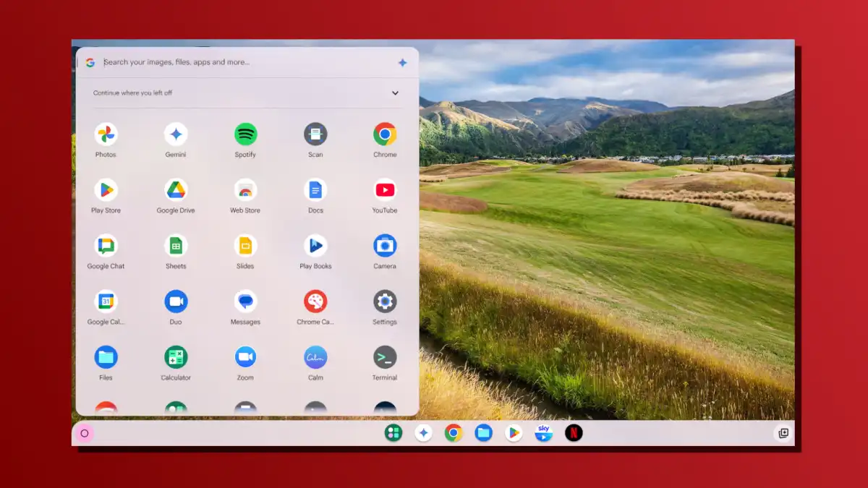This screenshot has width=868, height=488.
Task: Click the desk/window overview icon on shelf
Action: pyautogui.click(x=783, y=434)
